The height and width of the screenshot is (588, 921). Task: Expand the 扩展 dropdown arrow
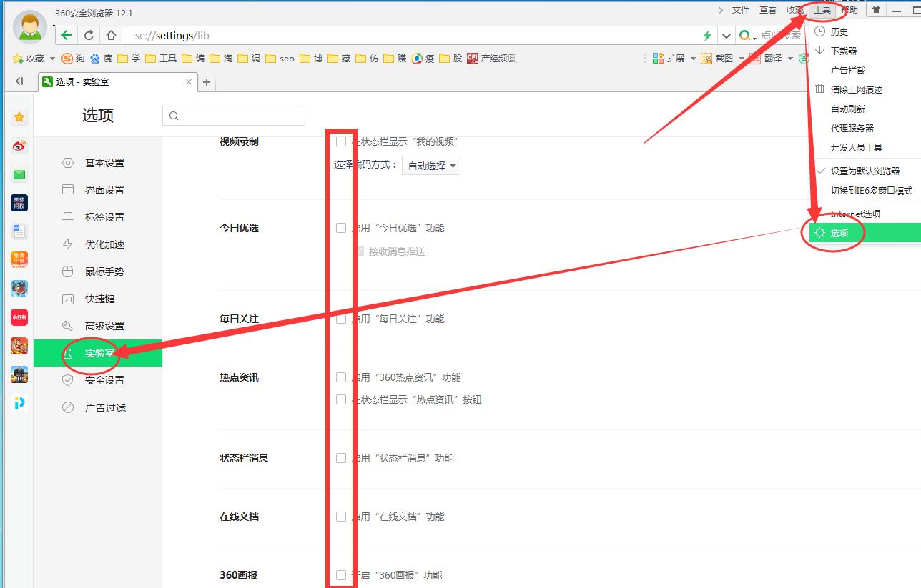coord(693,59)
